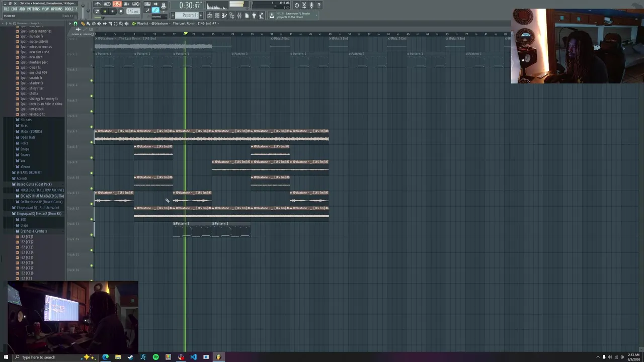Screen dimensions: 644x362
Task: Select the 'Spat - velenoso fx' sample
Action: click(x=31, y=114)
